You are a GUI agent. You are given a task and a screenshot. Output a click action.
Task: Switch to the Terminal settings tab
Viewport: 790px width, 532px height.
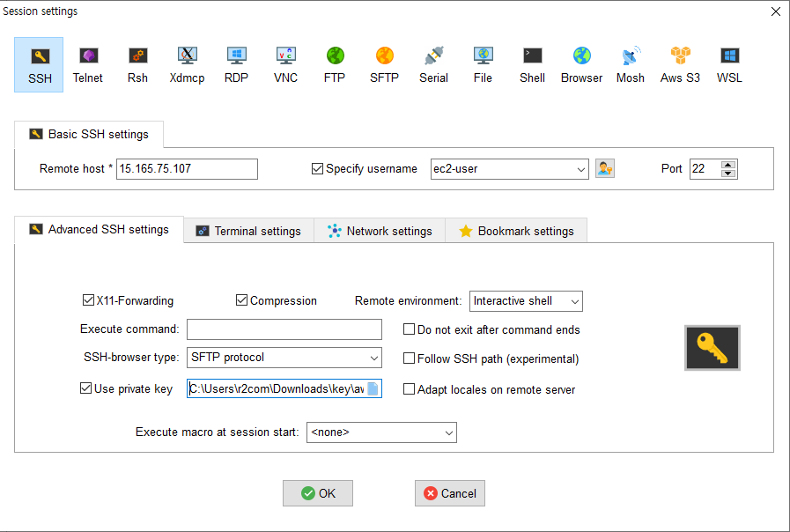coord(249,231)
